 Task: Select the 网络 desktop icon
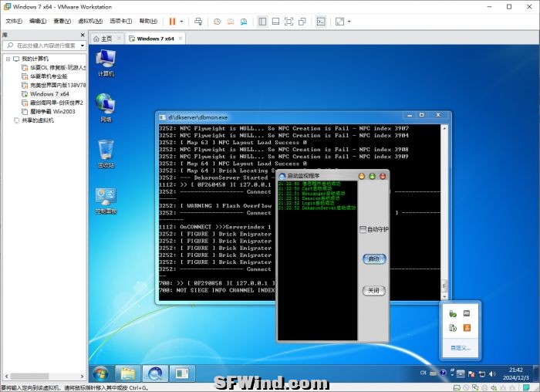pyautogui.click(x=106, y=108)
